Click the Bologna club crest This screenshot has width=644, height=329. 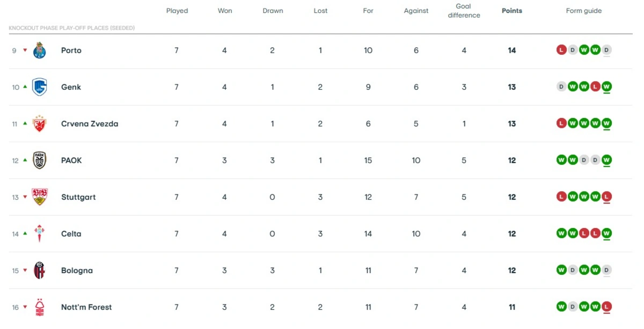coord(40,270)
